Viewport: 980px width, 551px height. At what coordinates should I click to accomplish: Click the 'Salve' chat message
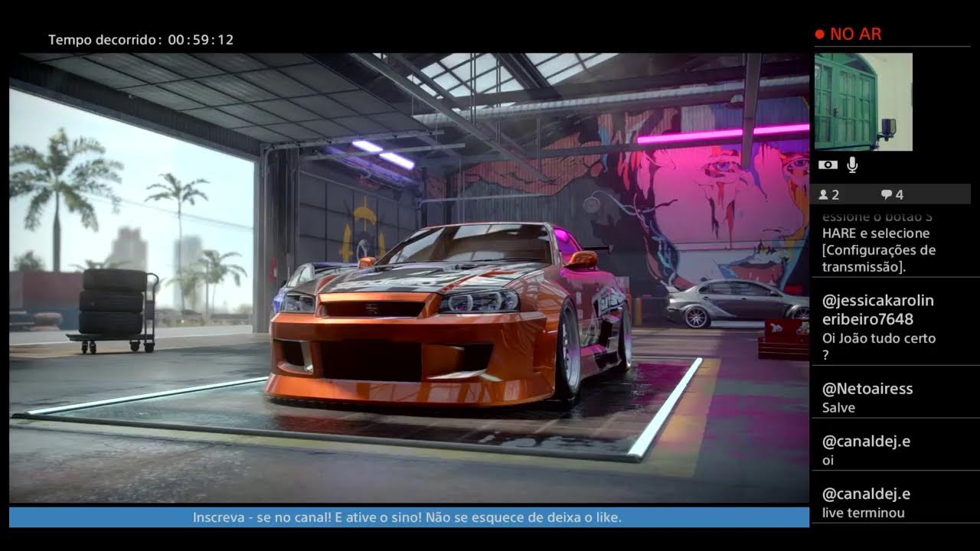pos(838,408)
